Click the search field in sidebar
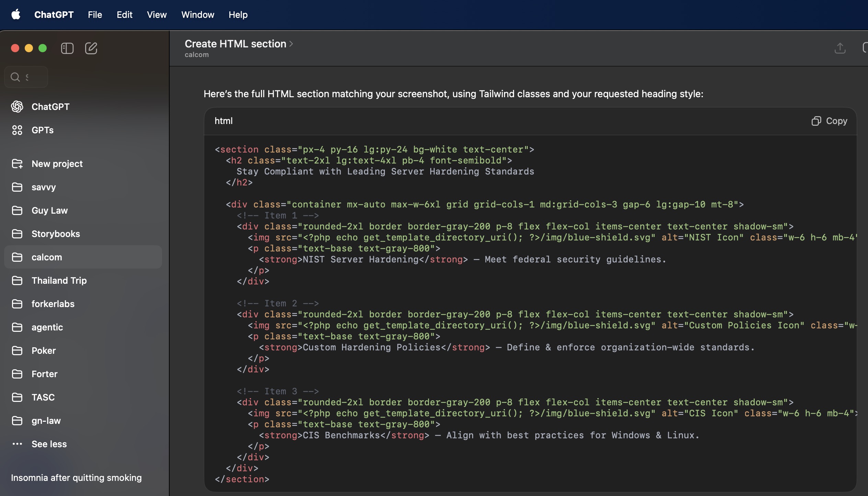 [26, 77]
